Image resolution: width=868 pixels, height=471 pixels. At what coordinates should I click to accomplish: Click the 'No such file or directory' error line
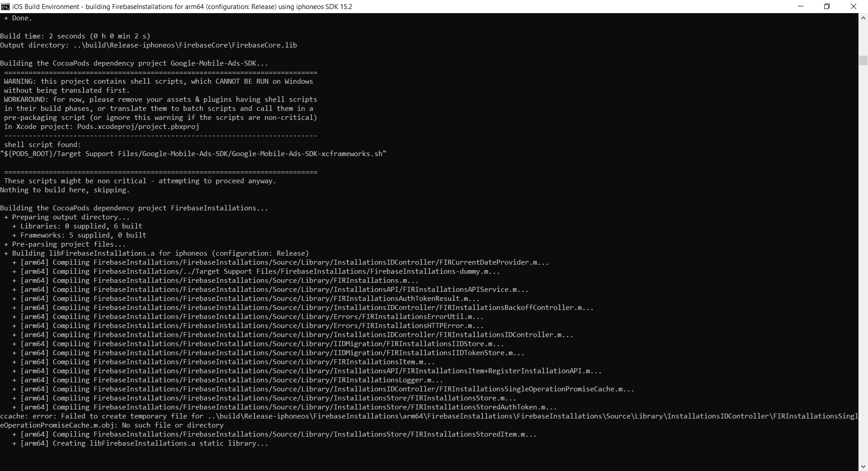[x=112, y=425]
